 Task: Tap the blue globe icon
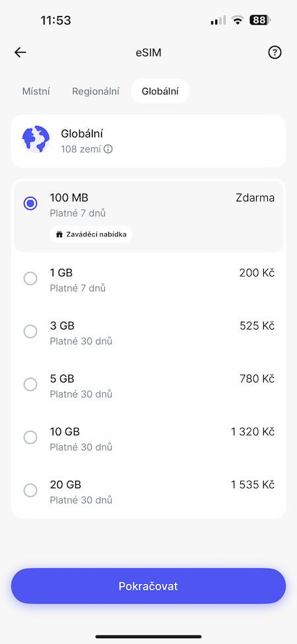pos(36,139)
